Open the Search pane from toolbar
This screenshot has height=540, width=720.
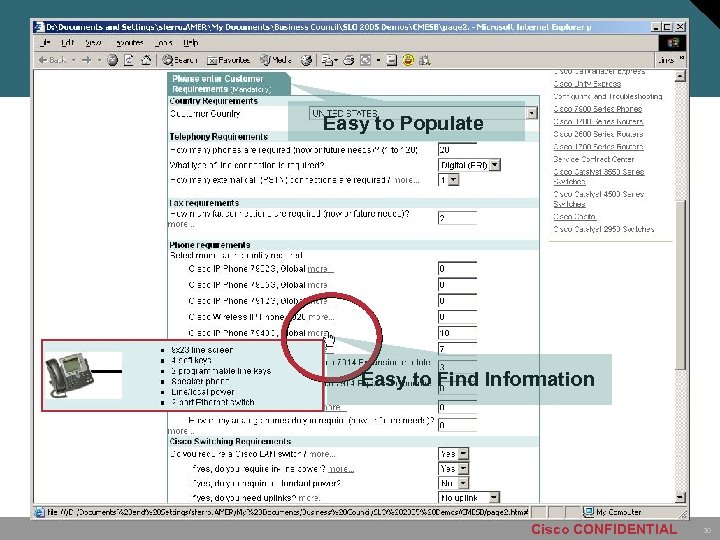(x=180, y=60)
